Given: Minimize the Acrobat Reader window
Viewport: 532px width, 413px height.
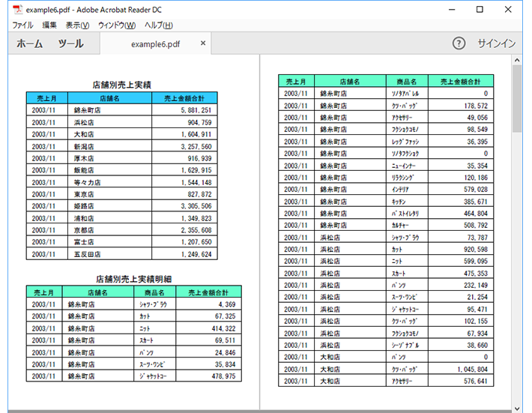Looking at the screenshot, I should click(452, 10).
